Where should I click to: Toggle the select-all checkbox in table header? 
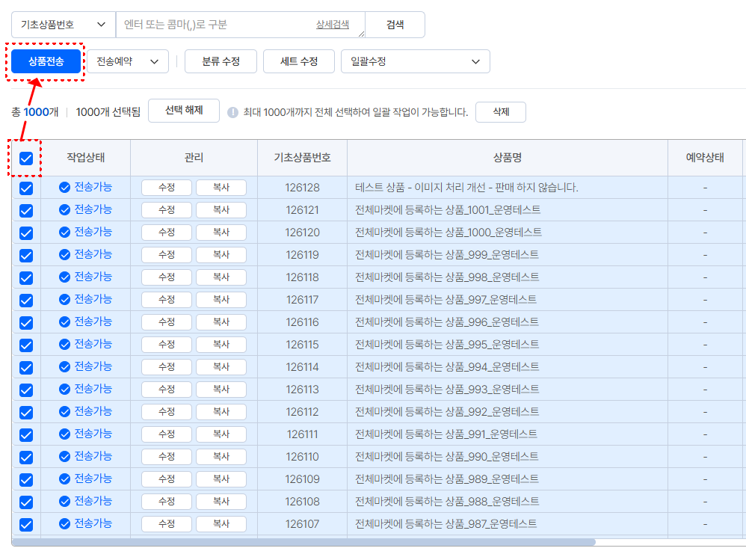point(26,159)
